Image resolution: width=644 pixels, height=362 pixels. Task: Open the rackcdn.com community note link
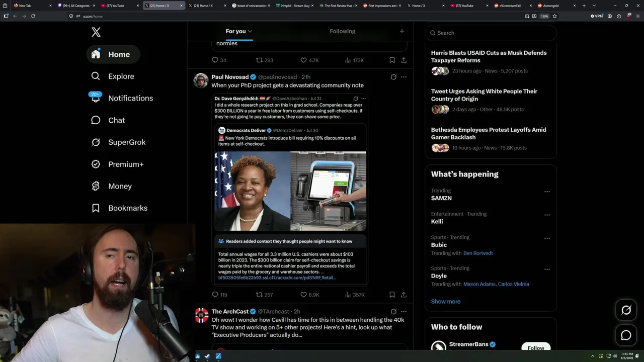point(277,278)
